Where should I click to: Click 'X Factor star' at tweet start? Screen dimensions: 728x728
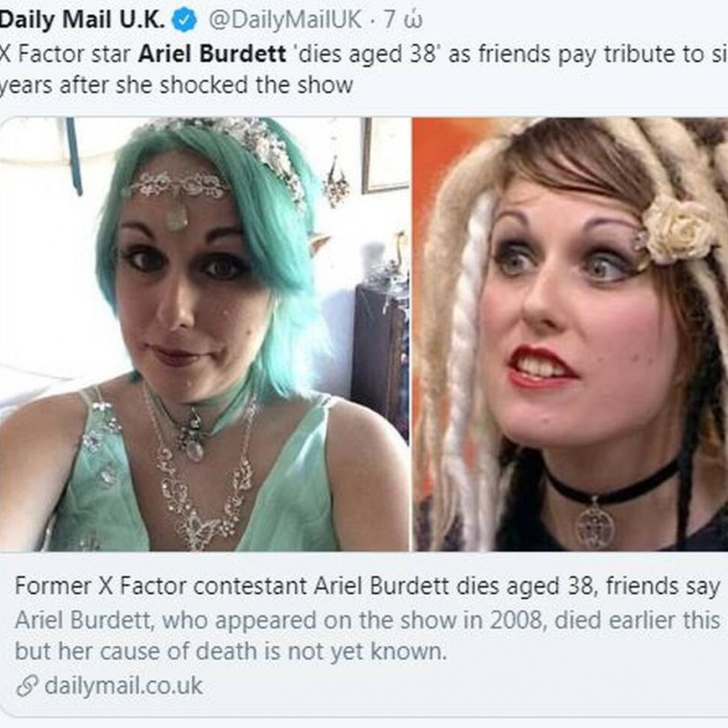(x=66, y=54)
